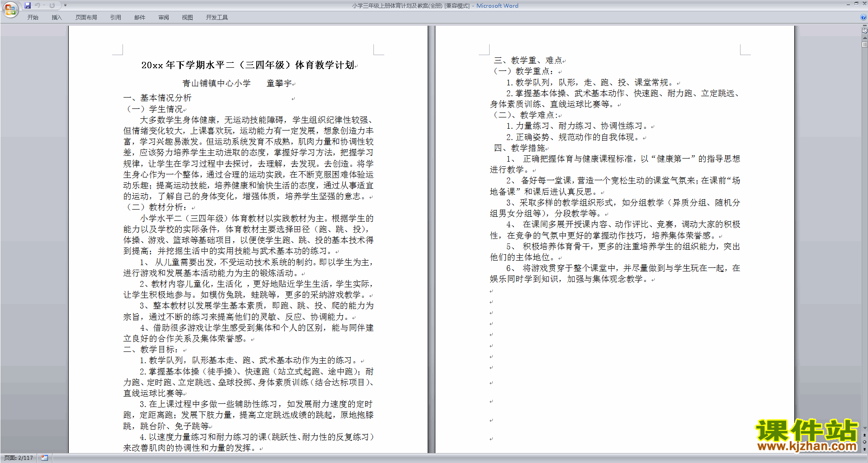
Task: Click the vertical scrollbar up arrow
Action: pyautogui.click(x=864, y=38)
